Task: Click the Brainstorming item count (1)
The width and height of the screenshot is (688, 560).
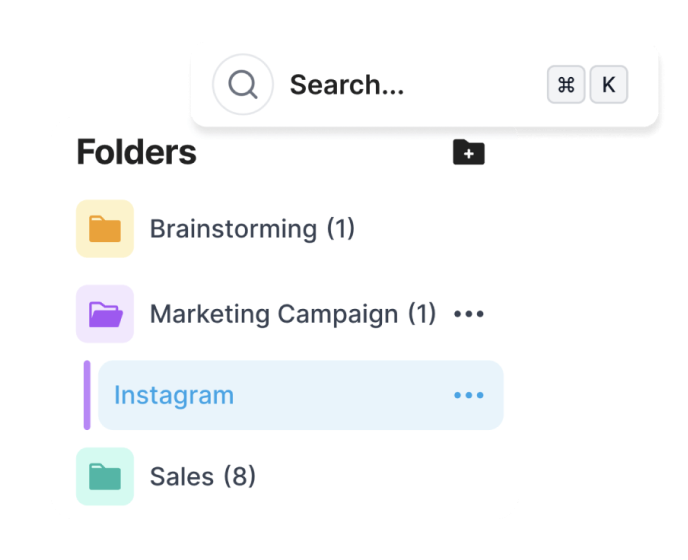Action: tap(341, 229)
